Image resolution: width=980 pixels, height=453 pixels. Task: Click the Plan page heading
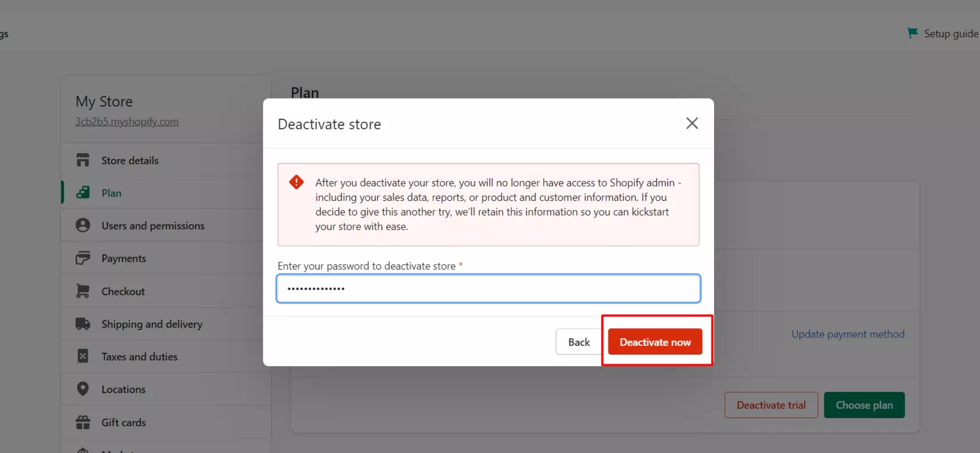click(305, 93)
